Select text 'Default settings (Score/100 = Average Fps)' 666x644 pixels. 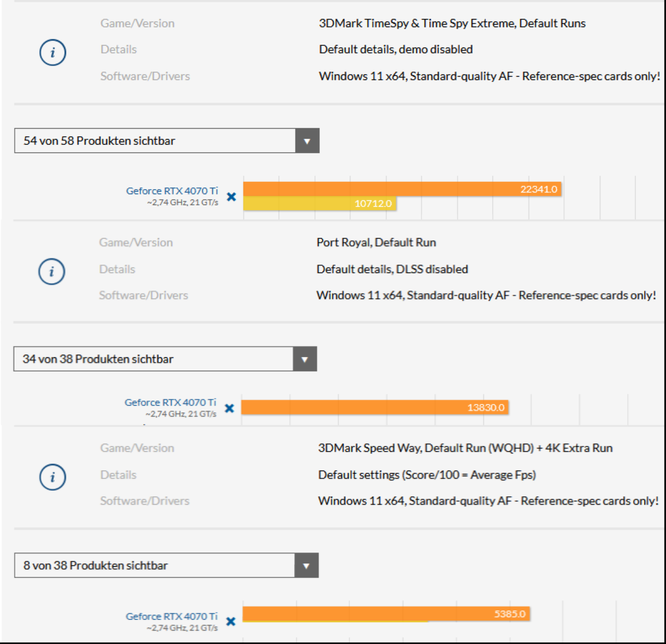427,475
